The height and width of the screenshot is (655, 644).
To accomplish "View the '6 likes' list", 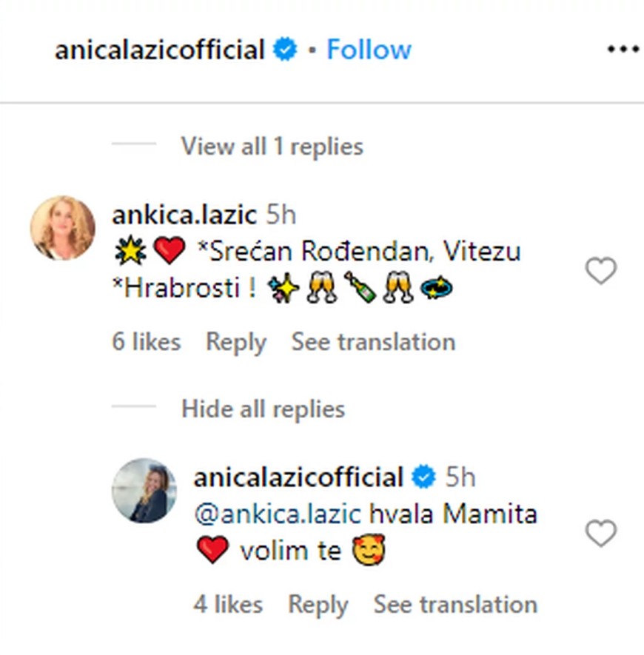I will tap(146, 342).
